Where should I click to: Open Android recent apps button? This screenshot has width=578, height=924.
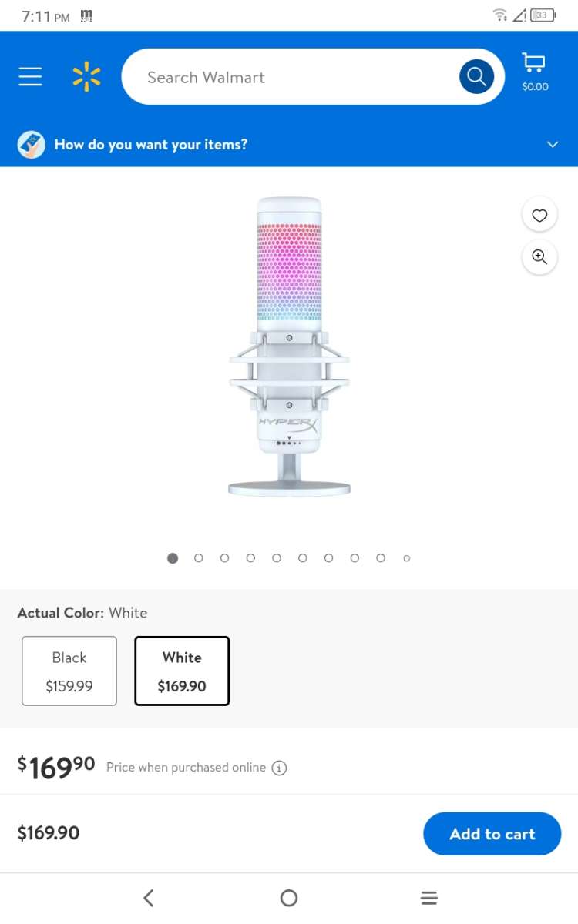pos(429,897)
